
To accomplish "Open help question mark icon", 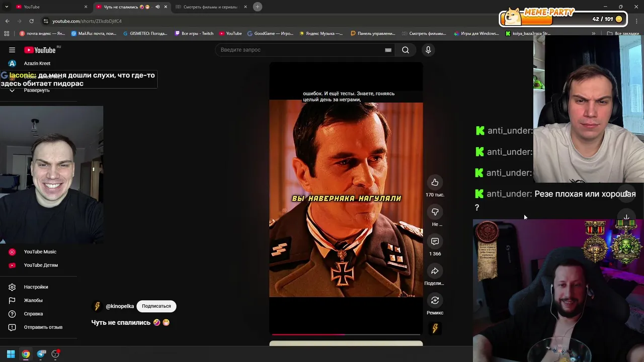I will tap(12, 314).
